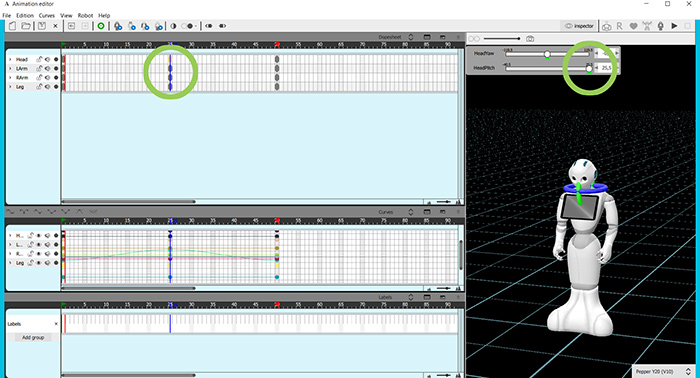Image resolution: width=700 pixels, height=378 pixels.
Task: Click the second eye-shaped toolbar icon
Action: coord(222,26)
